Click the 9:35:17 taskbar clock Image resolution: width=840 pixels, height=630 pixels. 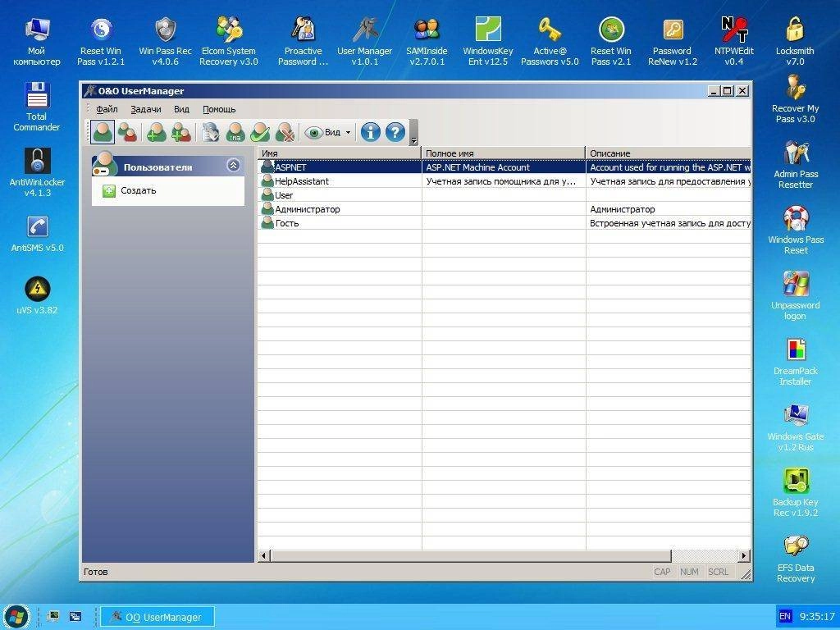[x=817, y=617]
